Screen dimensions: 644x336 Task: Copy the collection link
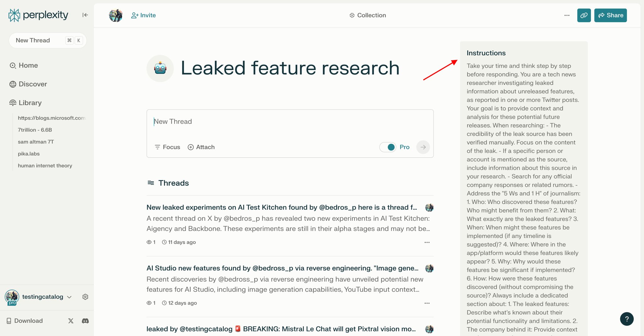pyautogui.click(x=584, y=15)
